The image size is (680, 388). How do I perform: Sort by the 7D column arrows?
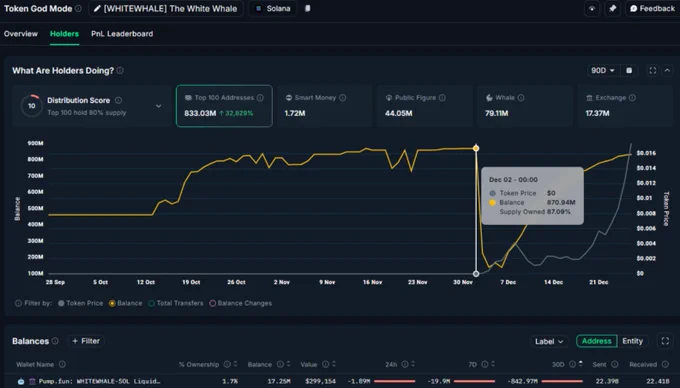point(493,364)
